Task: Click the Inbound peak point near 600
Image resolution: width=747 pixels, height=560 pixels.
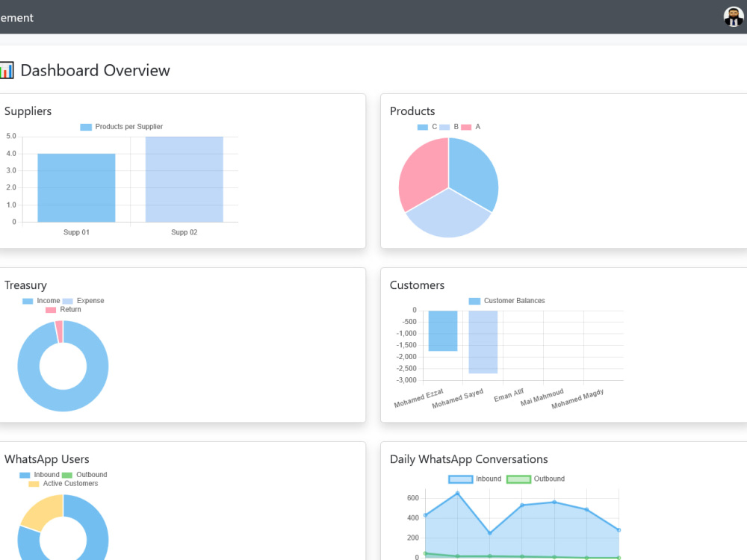Action: [x=458, y=494]
